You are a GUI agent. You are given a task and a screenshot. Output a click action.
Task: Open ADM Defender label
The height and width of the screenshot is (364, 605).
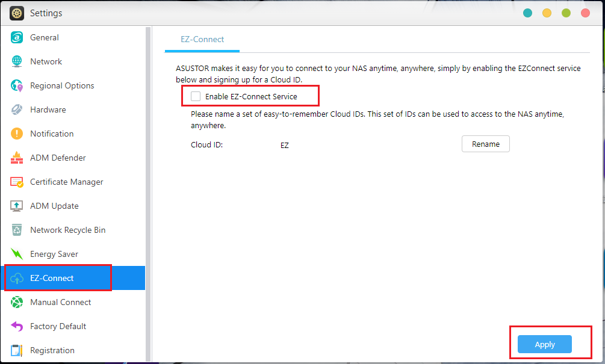pyautogui.click(x=58, y=158)
